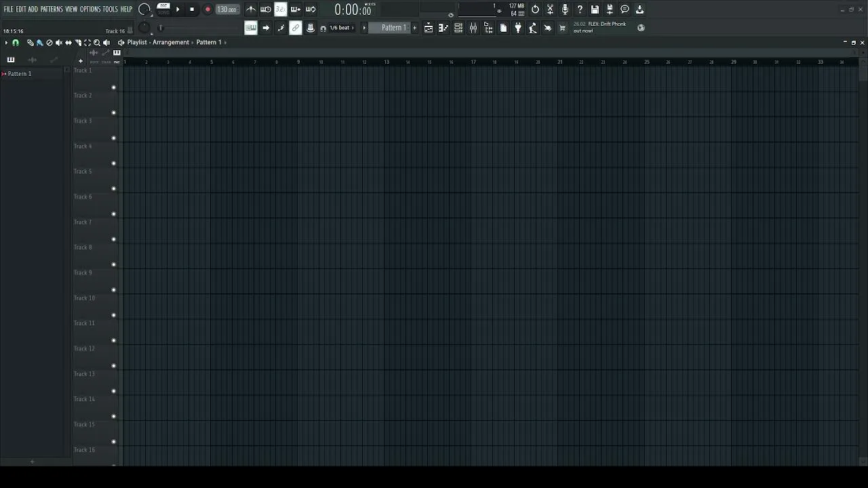
Task: Open the OPTIONS menu
Action: click(90, 9)
